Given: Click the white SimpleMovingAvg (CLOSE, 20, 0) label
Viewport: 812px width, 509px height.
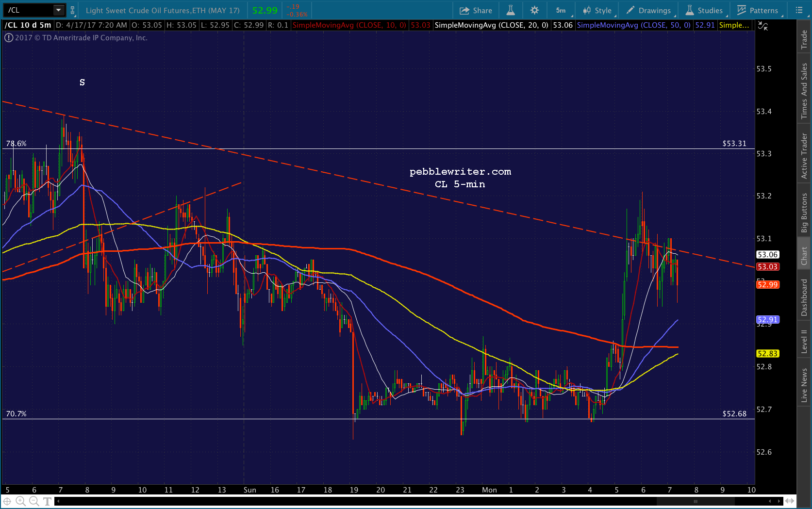Looking at the screenshot, I should pos(492,25).
